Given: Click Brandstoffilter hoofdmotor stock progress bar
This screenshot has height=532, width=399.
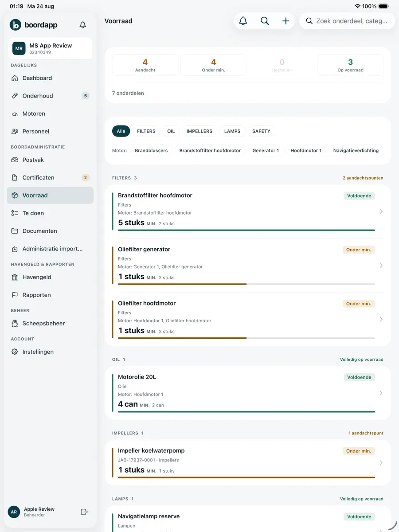Looking at the screenshot, I should pyautogui.click(x=246, y=230).
